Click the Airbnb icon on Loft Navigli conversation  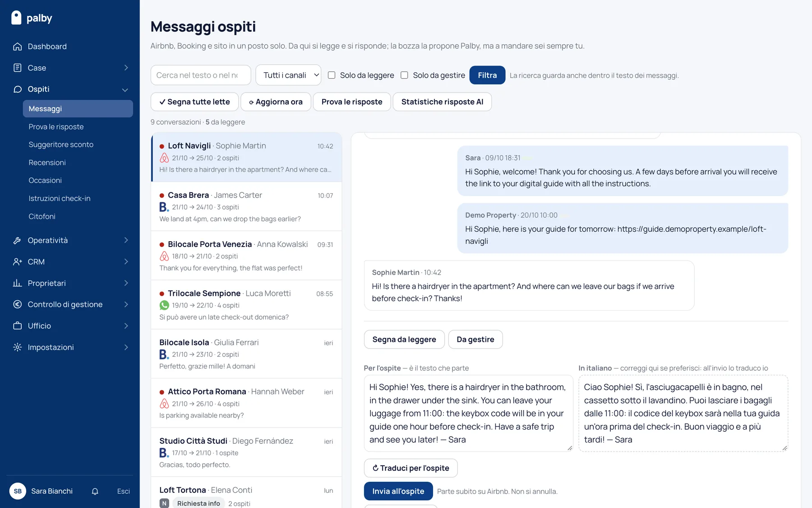tap(164, 158)
